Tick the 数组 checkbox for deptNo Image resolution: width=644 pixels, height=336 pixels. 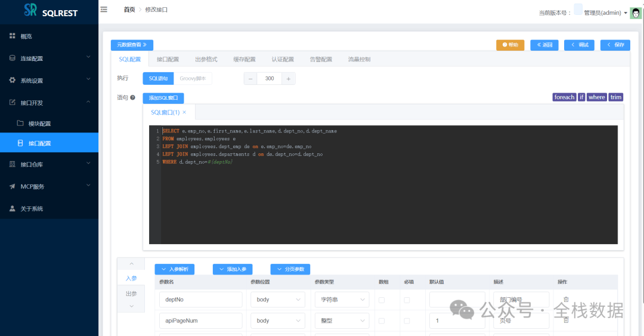(382, 300)
